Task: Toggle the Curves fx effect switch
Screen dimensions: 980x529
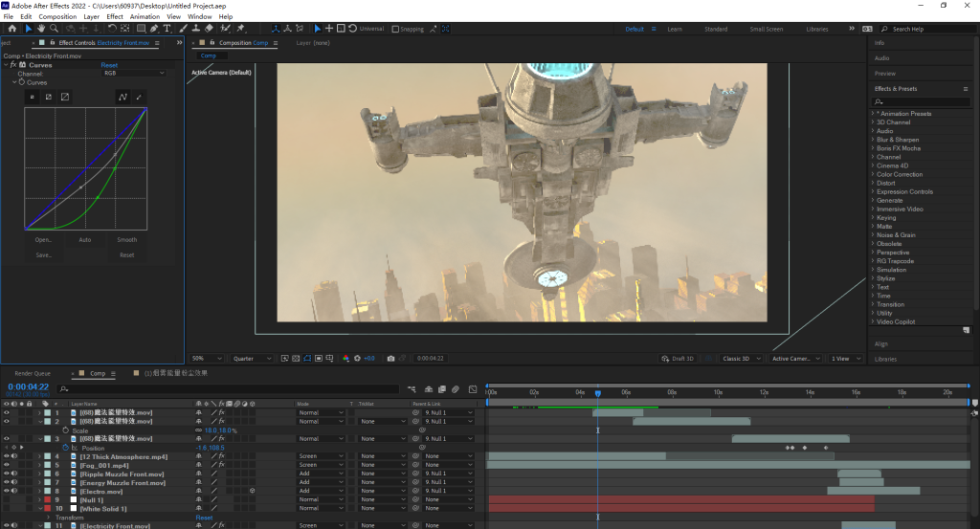Action: (x=13, y=65)
